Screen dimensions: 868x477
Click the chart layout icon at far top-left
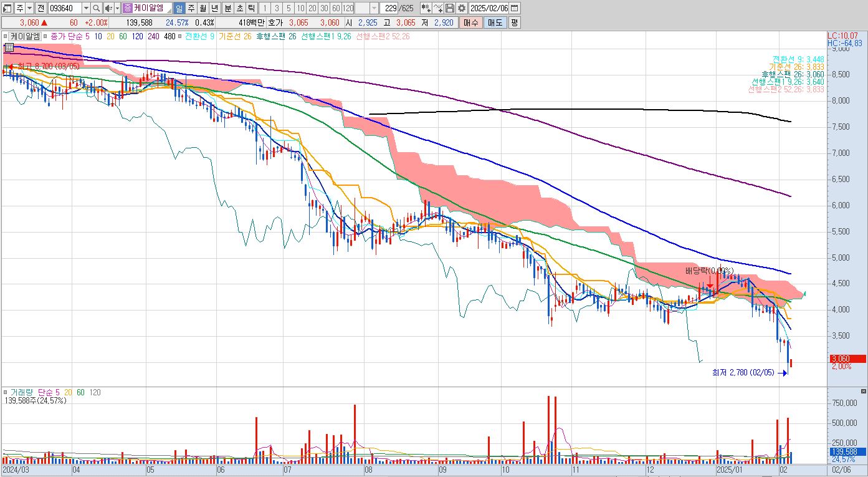[x=7, y=8]
